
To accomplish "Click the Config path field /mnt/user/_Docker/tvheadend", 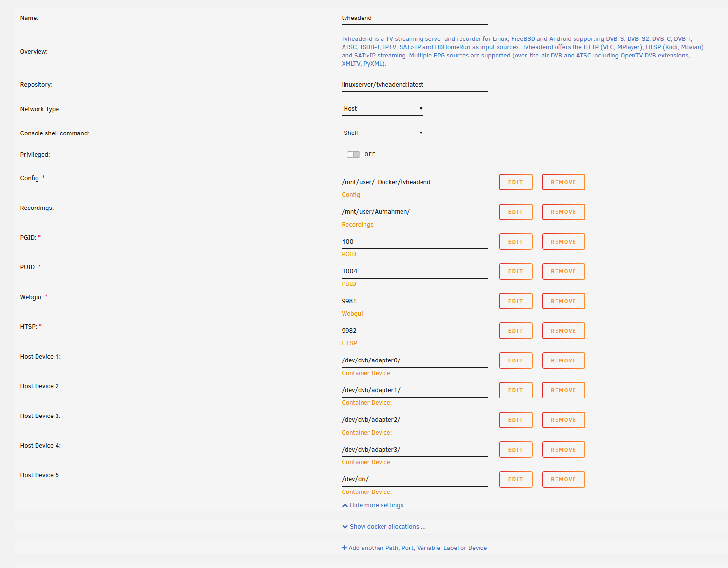I will (x=415, y=182).
